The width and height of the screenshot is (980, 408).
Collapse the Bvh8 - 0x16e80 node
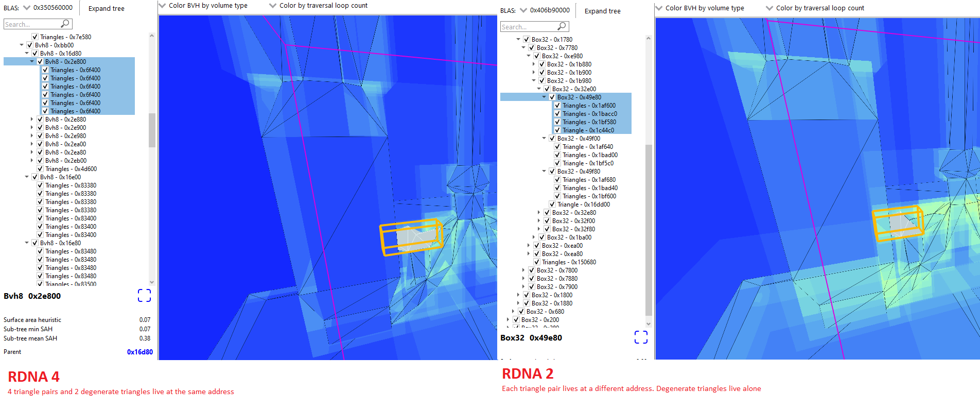pyautogui.click(x=27, y=243)
